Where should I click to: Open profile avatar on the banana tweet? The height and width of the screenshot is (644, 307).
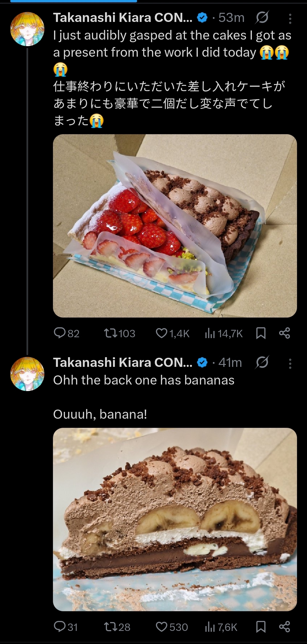27,374
